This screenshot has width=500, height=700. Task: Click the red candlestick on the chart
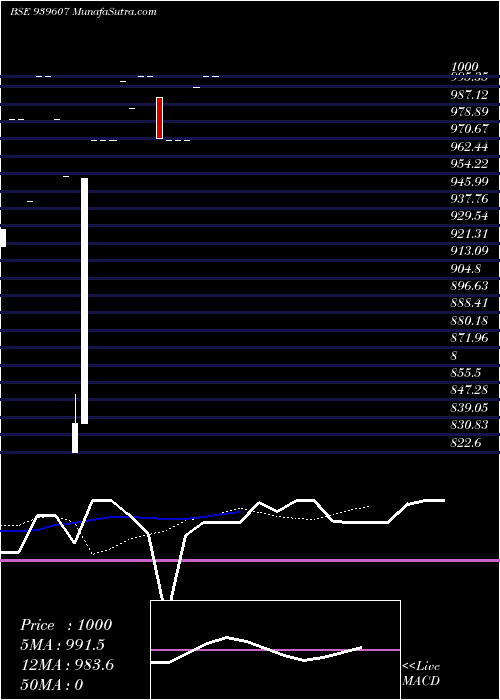(x=159, y=118)
